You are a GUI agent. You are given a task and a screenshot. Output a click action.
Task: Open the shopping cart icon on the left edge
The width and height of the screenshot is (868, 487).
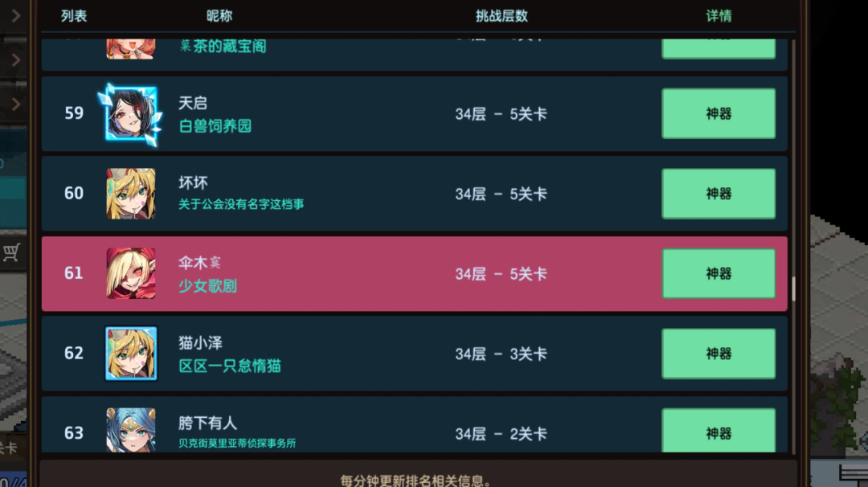(x=11, y=253)
